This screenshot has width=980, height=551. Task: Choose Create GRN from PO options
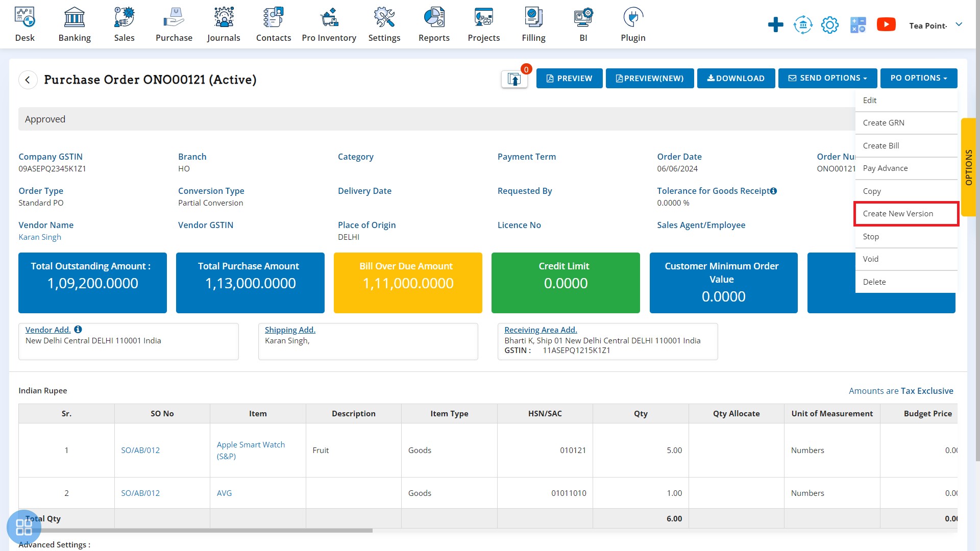[884, 123]
